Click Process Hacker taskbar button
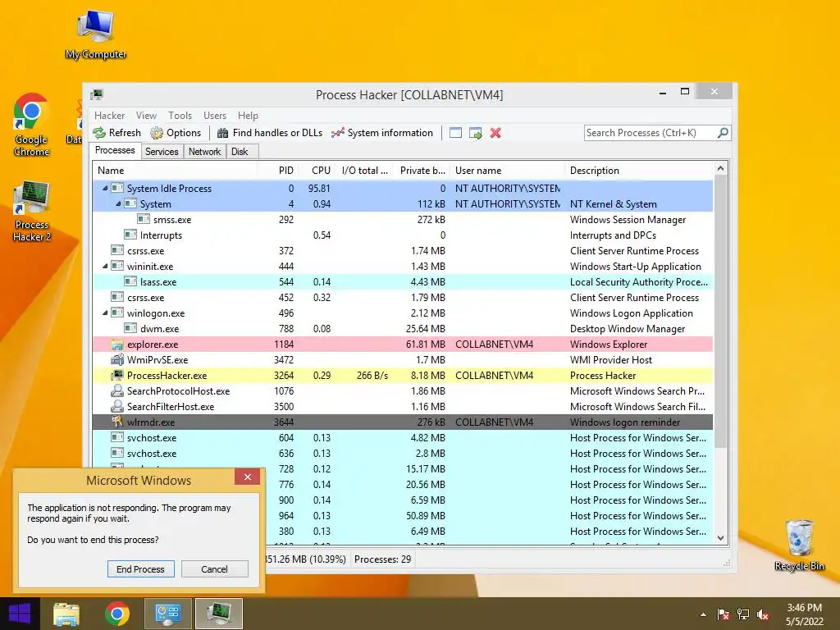 [x=218, y=614]
